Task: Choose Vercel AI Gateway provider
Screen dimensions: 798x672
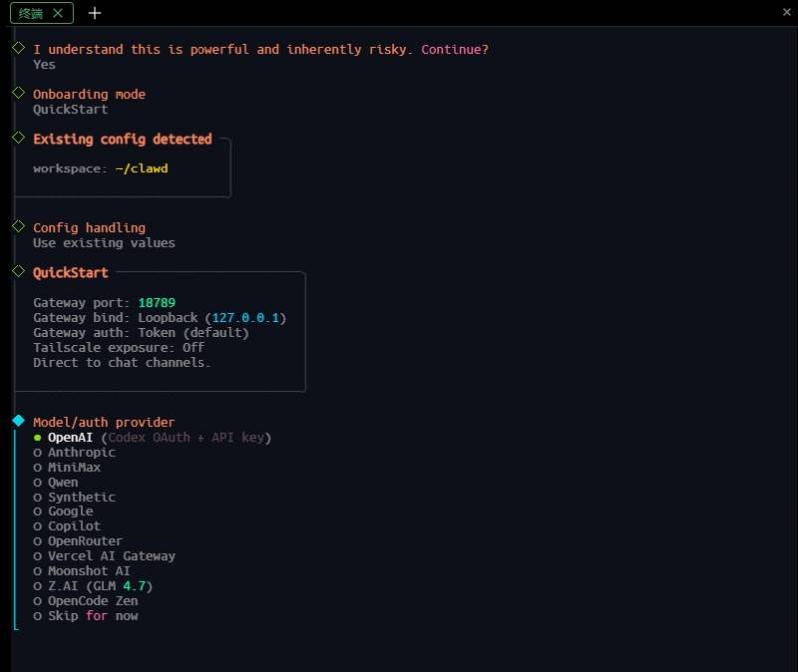Action: [x=105, y=556]
